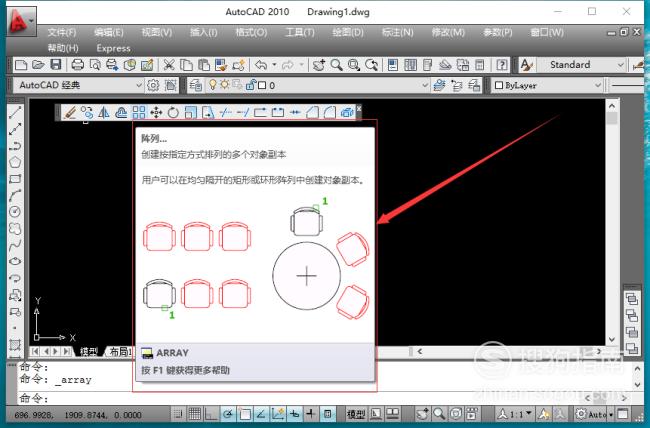Toggle Dynamic Input in status bar
This screenshot has height=428, width=650.
294,413
